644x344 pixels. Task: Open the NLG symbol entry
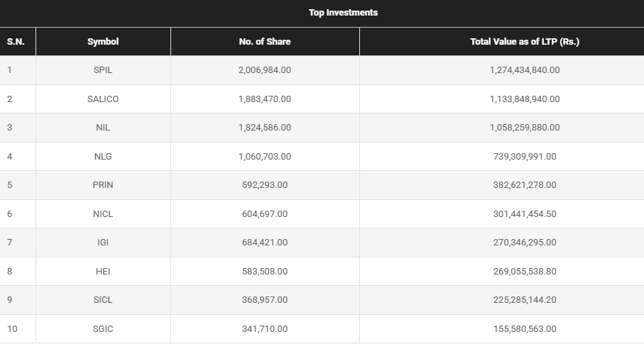coord(103,157)
